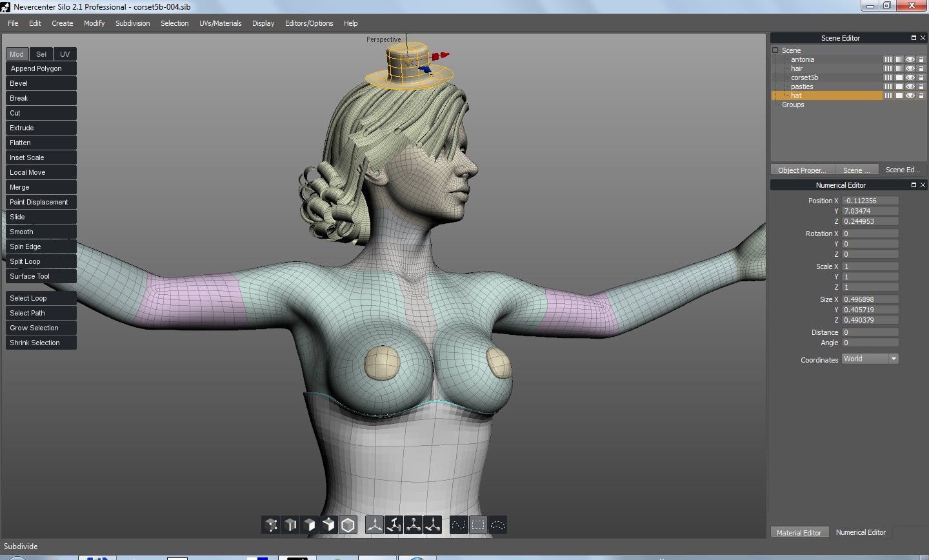Hide the hair object with eye icon
The width and height of the screenshot is (929, 560).
point(910,68)
